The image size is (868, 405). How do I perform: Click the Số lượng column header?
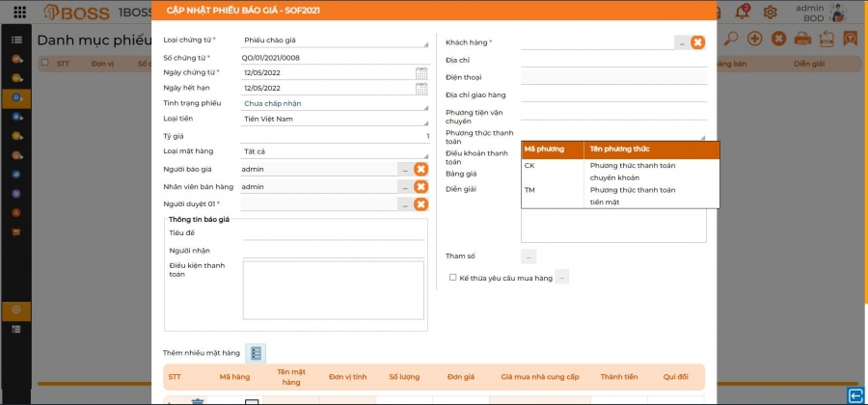(404, 377)
